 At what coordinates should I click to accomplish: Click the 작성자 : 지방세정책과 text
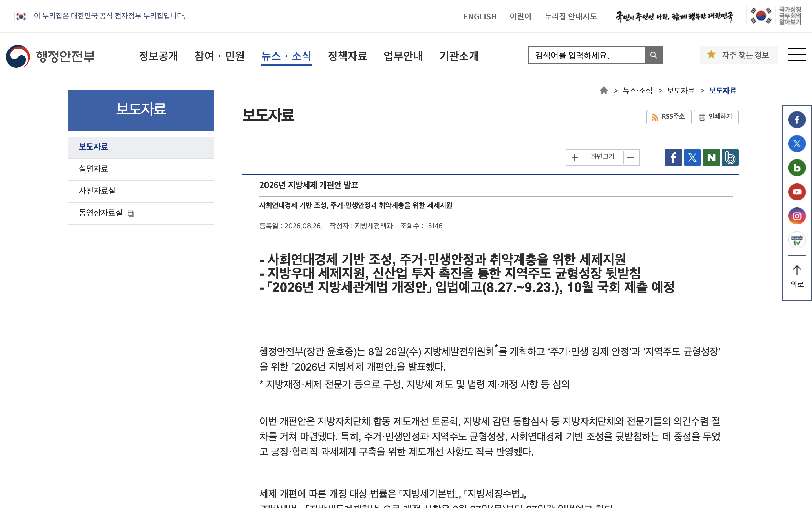(361, 226)
